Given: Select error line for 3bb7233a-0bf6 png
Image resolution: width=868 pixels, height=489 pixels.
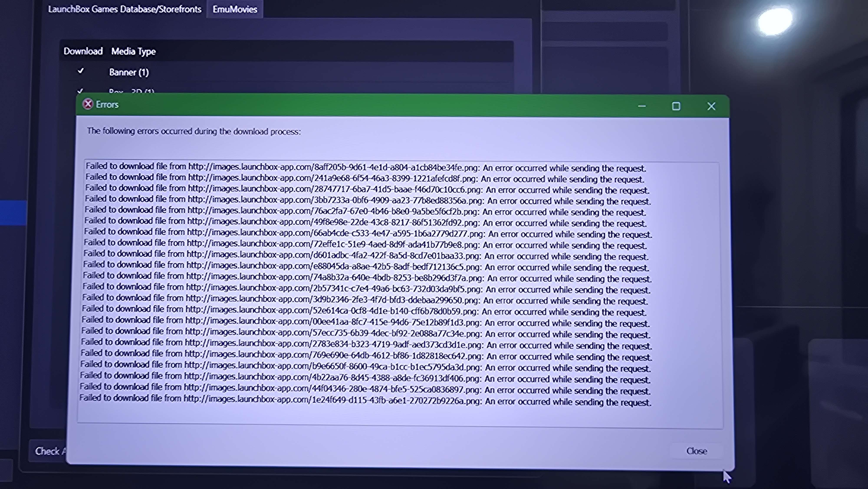Looking at the screenshot, I should (368, 200).
